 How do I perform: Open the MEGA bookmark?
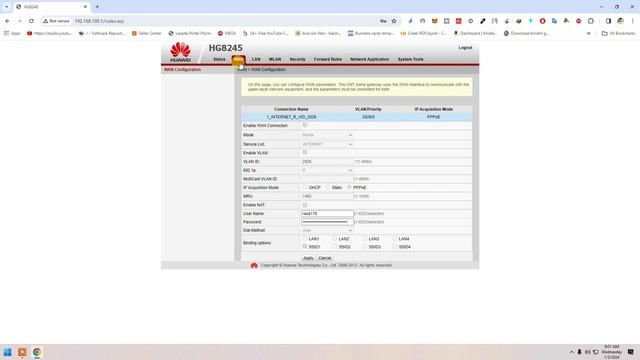click(x=227, y=33)
